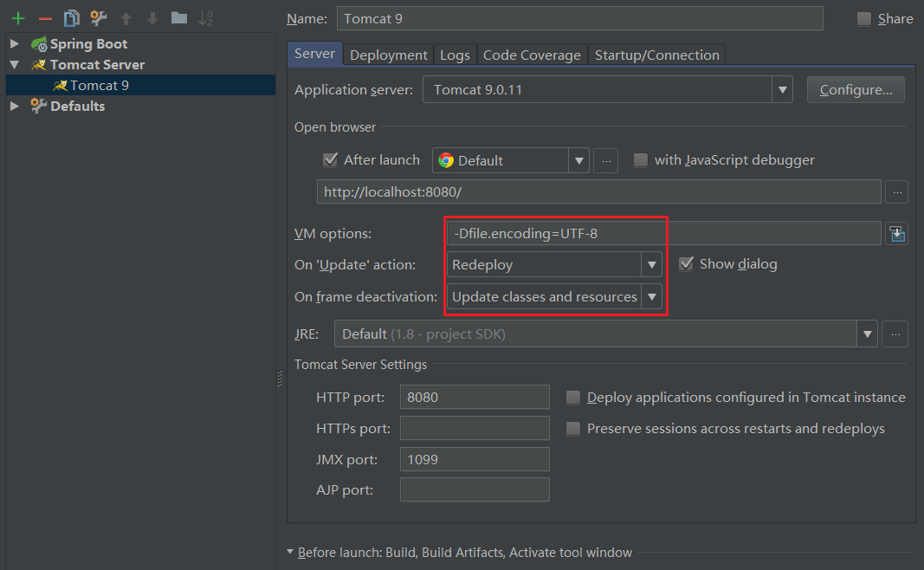The height and width of the screenshot is (570, 924).
Task: Click the panel splitter handle
Action: 280,379
